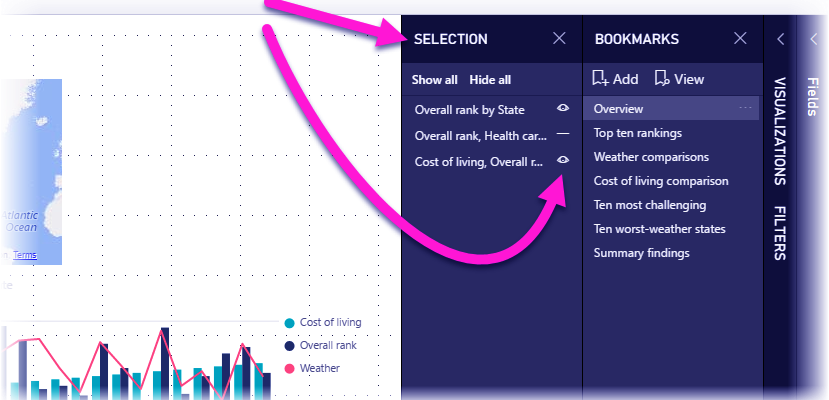Hide the Cost of living, Overall rank visual

tap(563, 160)
